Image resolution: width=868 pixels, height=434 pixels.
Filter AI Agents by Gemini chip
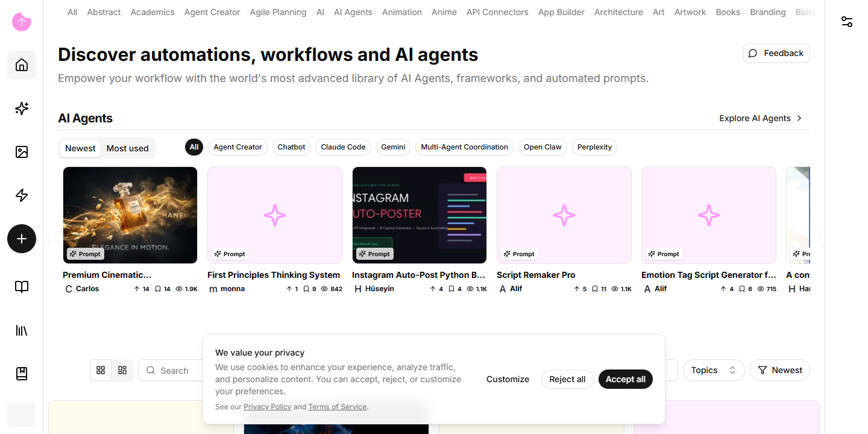click(x=393, y=147)
